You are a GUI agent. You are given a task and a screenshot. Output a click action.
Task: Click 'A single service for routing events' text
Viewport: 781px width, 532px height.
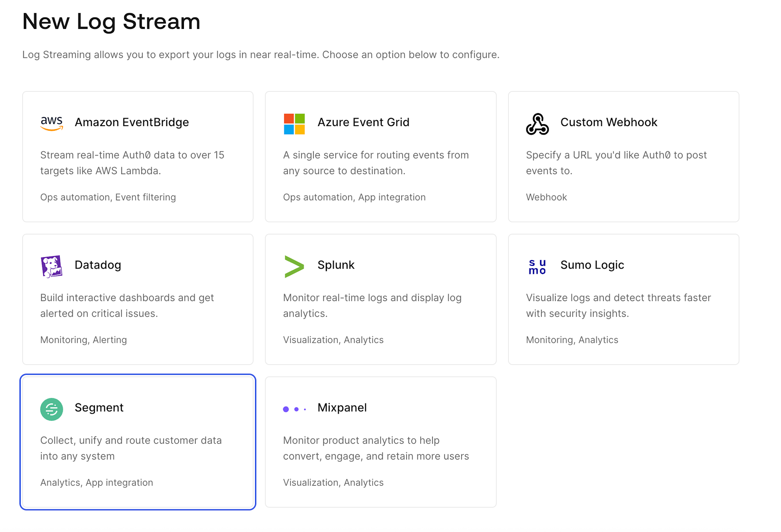(x=376, y=163)
